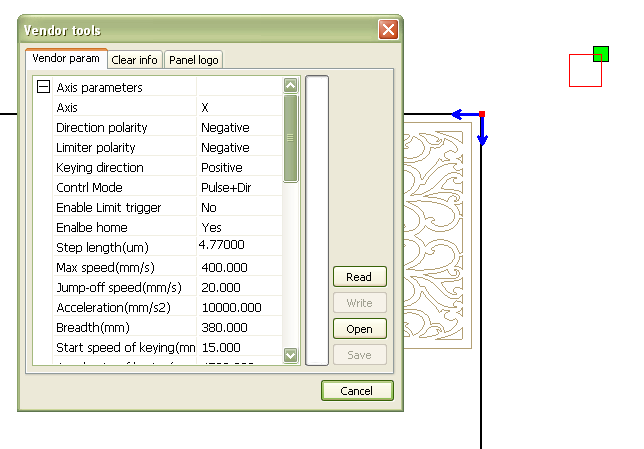Click the Open button
644x449 pixels.
click(x=359, y=329)
